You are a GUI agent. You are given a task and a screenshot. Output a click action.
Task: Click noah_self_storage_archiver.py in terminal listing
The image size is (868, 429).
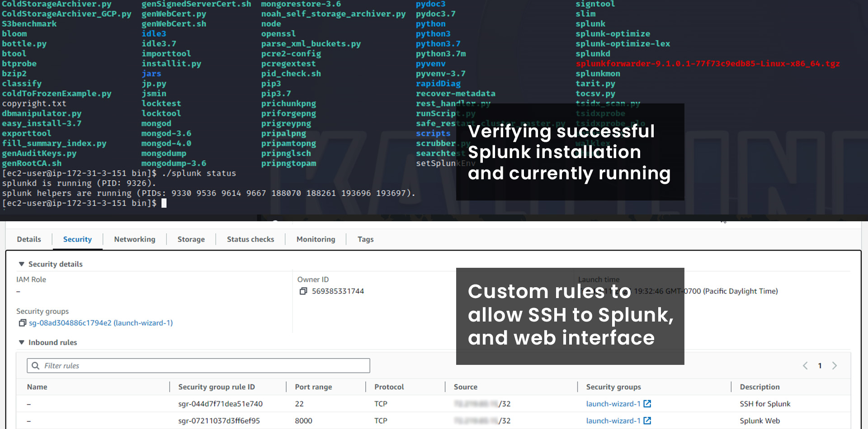click(333, 14)
